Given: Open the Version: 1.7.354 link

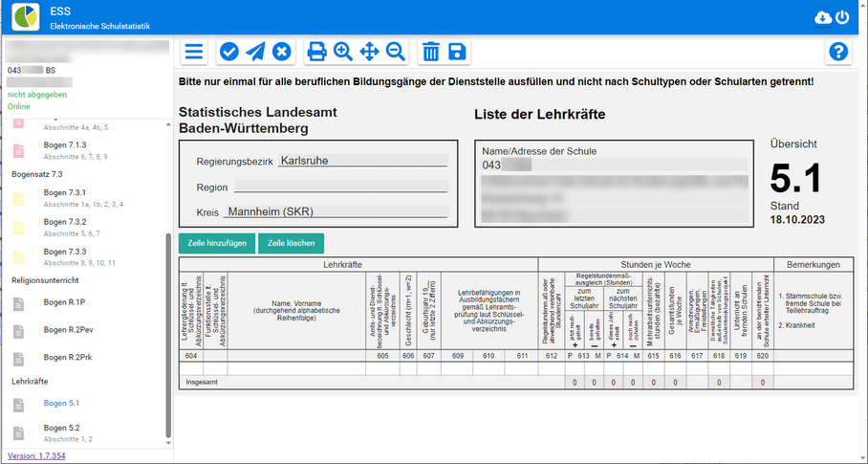Looking at the screenshot, I should pyautogui.click(x=36, y=456).
